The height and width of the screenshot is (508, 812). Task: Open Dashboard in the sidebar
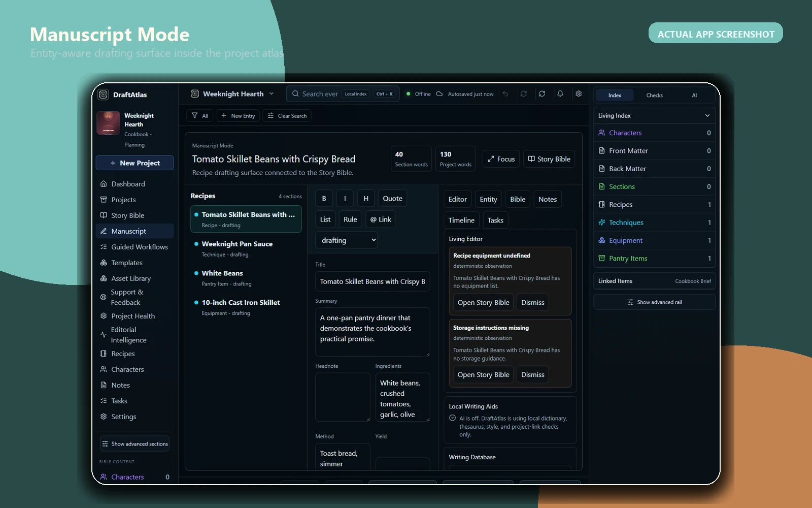click(x=135, y=184)
